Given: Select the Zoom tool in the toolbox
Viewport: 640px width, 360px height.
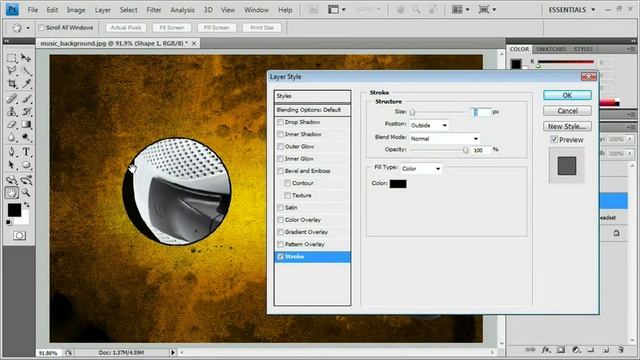Looking at the screenshot, I should pos(26,193).
